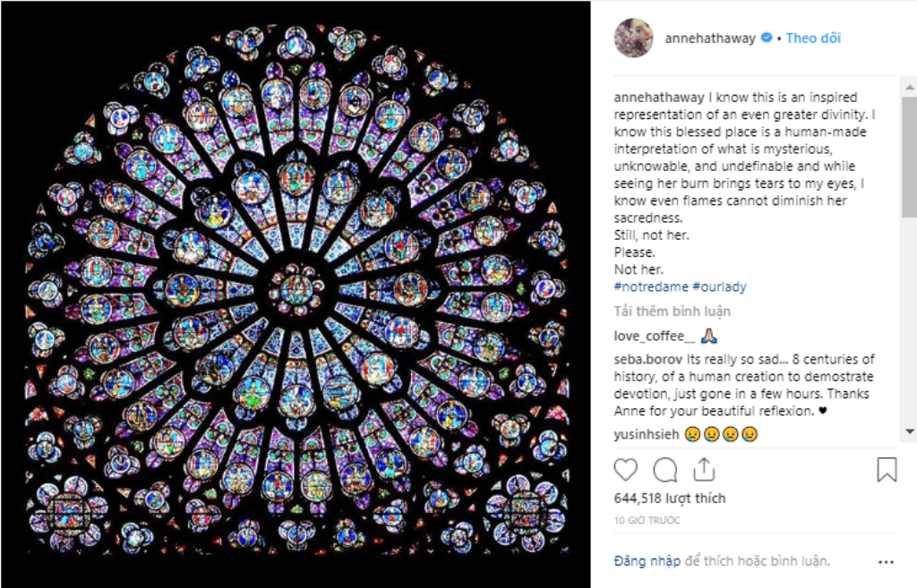This screenshot has height=588, width=917.
Task: Open annehathaway's profile picture avatar
Action: 633,38
